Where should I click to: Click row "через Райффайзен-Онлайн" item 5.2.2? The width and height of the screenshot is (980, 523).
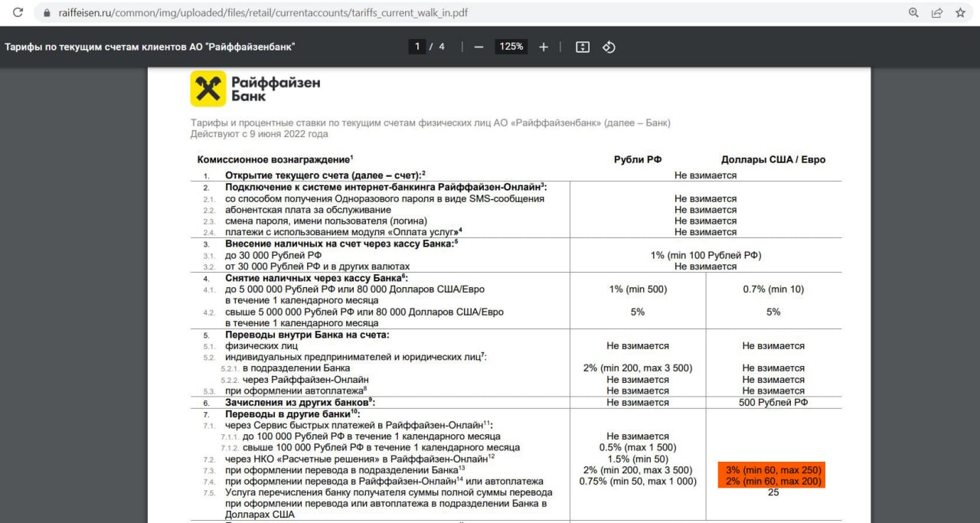(305, 380)
